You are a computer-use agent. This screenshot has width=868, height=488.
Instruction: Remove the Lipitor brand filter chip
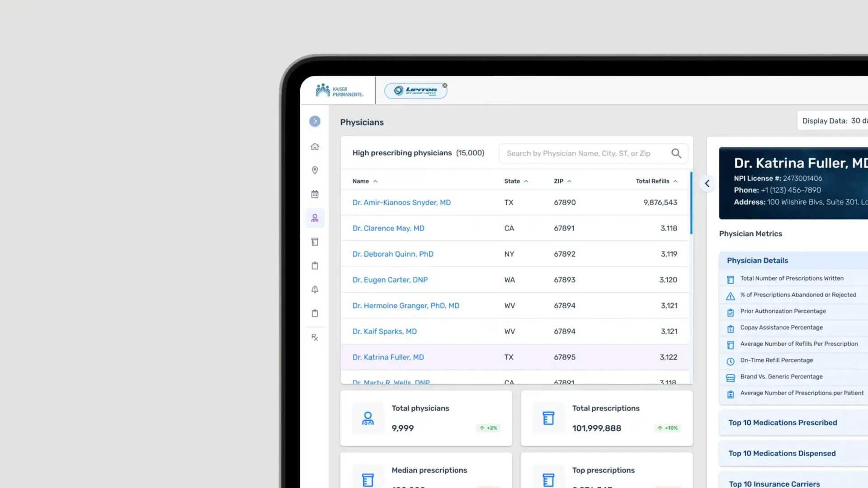click(x=445, y=85)
